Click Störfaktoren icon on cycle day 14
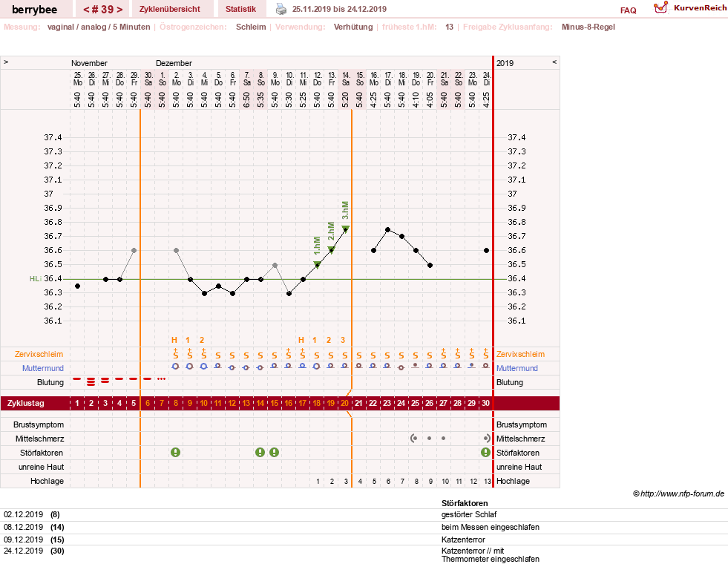This screenshot has height=587, width=728. pos(260,453)
